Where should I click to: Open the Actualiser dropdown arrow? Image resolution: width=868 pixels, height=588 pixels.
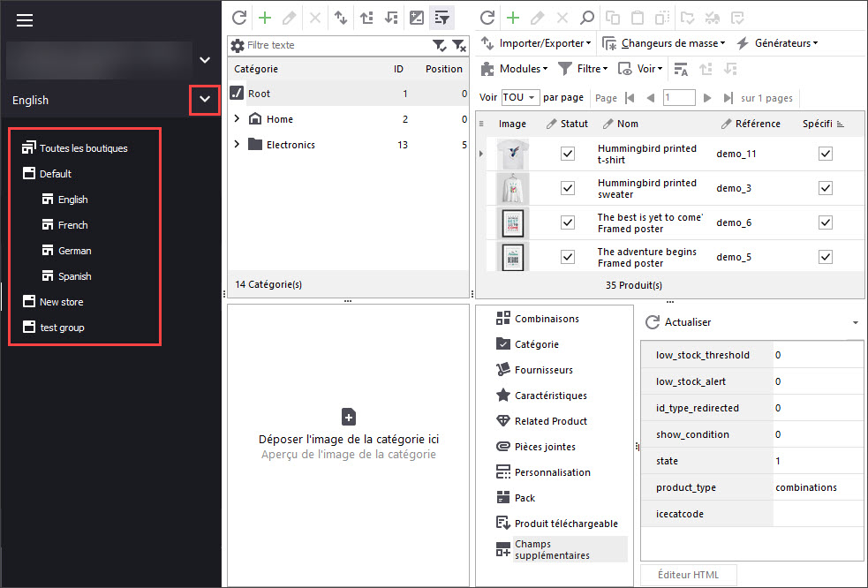pyautogui.click(x=856, y=323)
